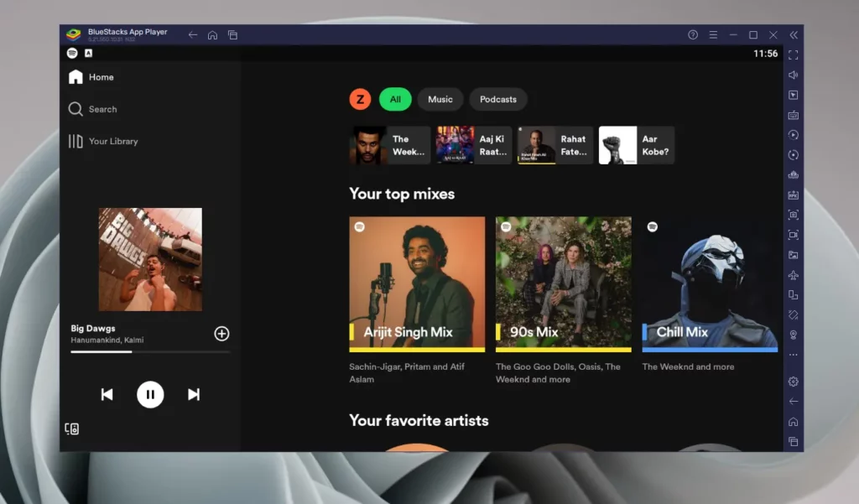Click the macro play icon in side toolbar
This screenshot has height=504, width=859.
794,135
